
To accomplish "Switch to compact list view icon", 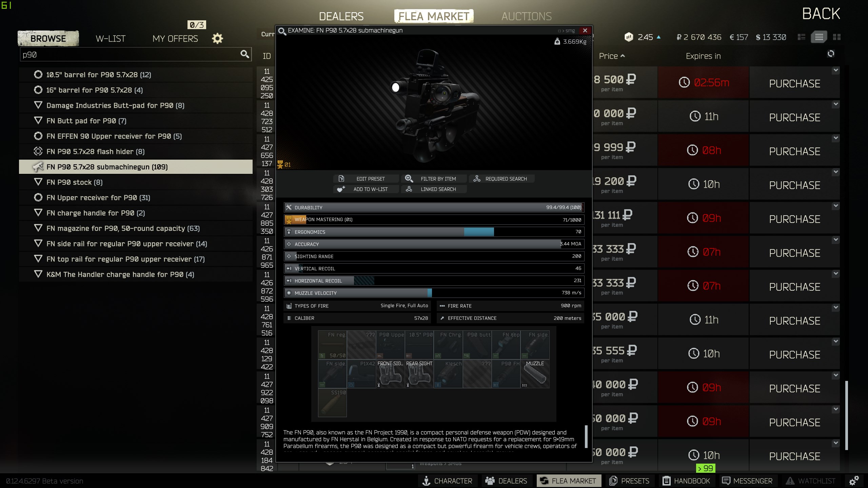I will coord(802,37).
